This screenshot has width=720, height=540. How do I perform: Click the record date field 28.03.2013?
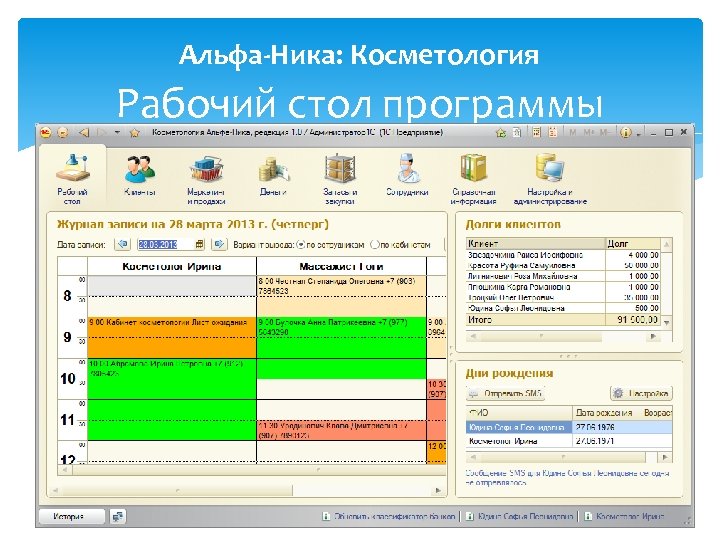pyautogui.click(x=165, y=244)
